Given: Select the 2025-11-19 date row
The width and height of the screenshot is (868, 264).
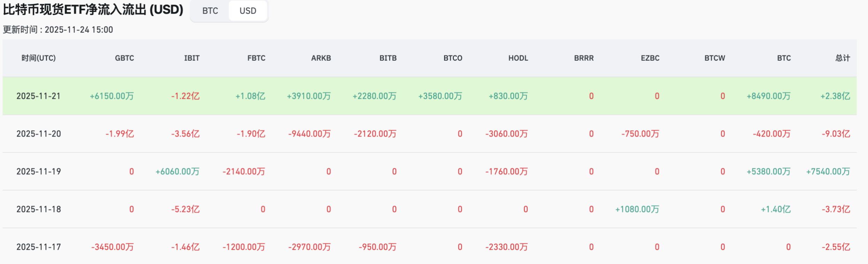Looking at the screenshot, I should point(38,171).
